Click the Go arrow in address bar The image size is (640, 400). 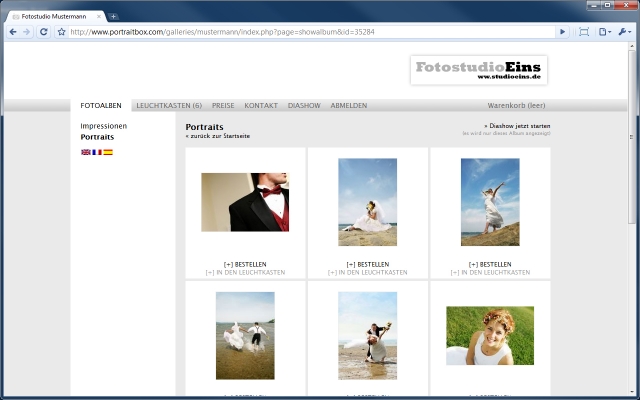click(x=562, y=32)
